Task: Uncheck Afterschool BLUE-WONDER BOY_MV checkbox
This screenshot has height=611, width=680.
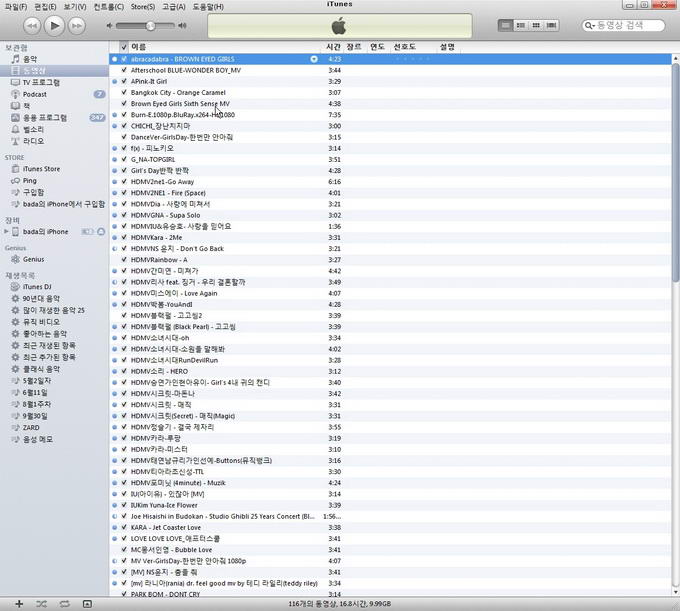Action: pos(124,70)
